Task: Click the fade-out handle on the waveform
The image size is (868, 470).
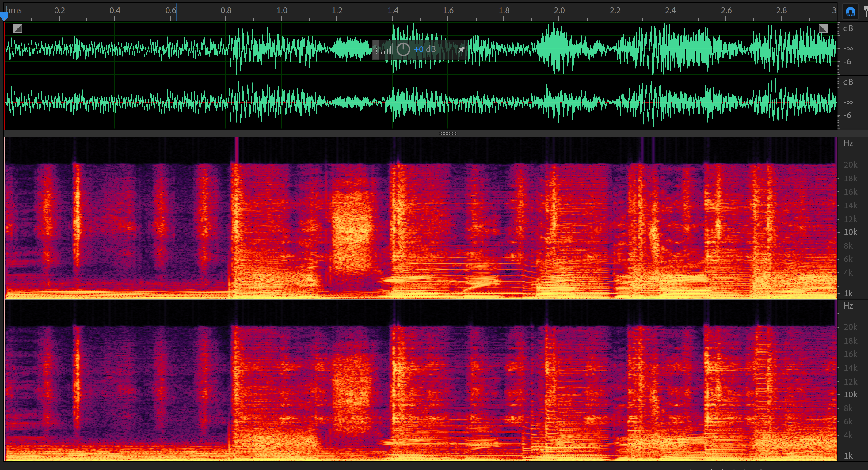Action: click(823, 28)
